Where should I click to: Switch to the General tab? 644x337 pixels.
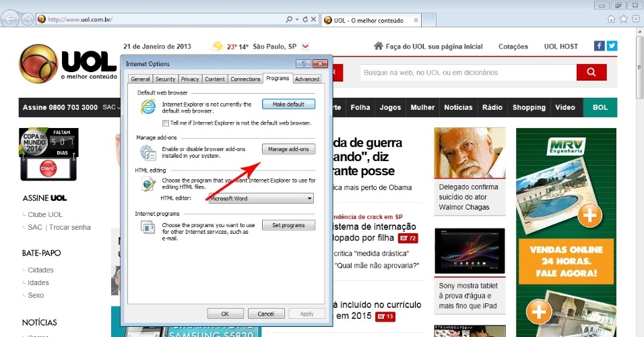click(x=141, y=79)
